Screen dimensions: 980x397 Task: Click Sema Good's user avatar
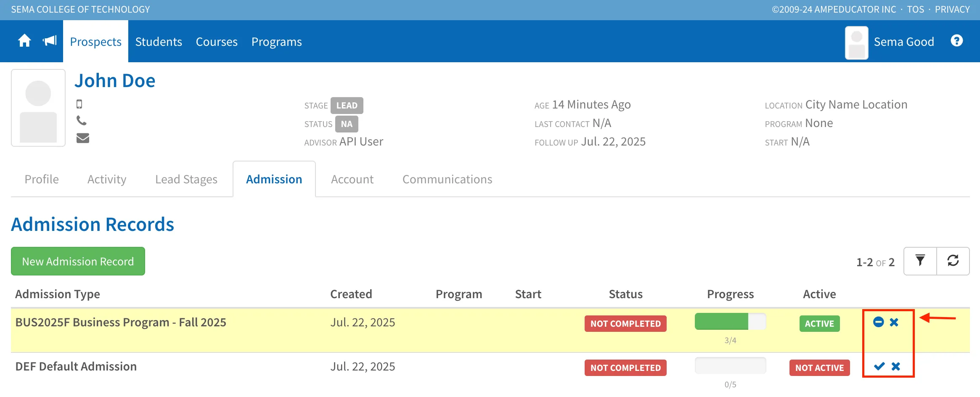pyautogui.click(x=857, y=42)
